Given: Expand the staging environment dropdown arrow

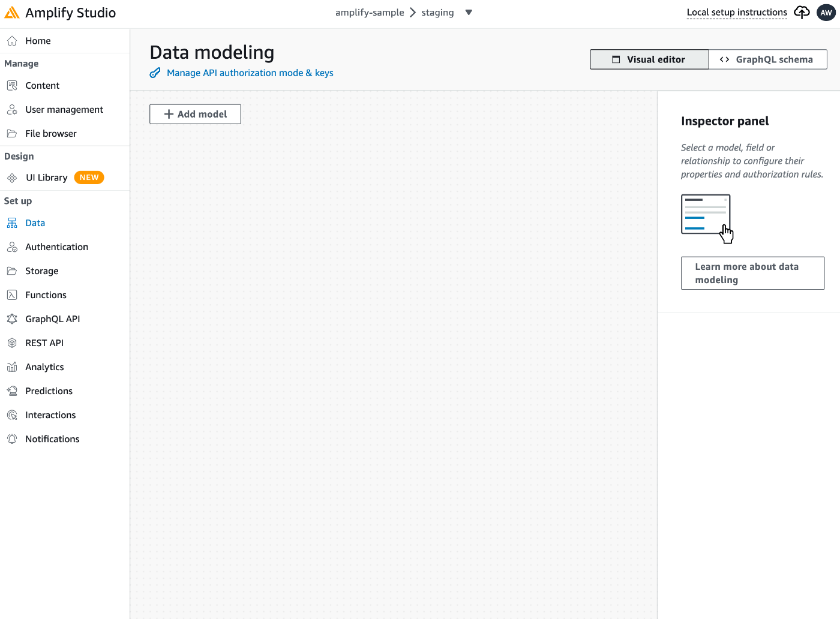Looking at the screenshot, I should [469, 13].
